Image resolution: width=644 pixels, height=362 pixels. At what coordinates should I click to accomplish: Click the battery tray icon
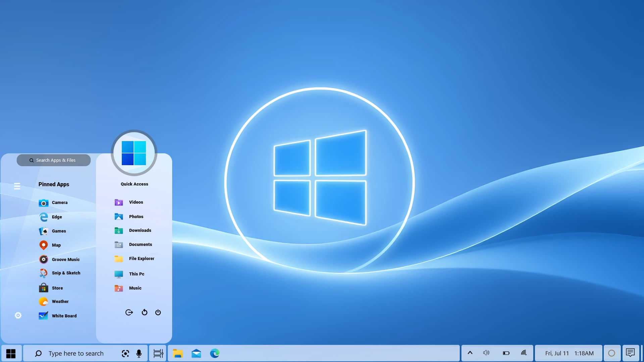point(506,353)
